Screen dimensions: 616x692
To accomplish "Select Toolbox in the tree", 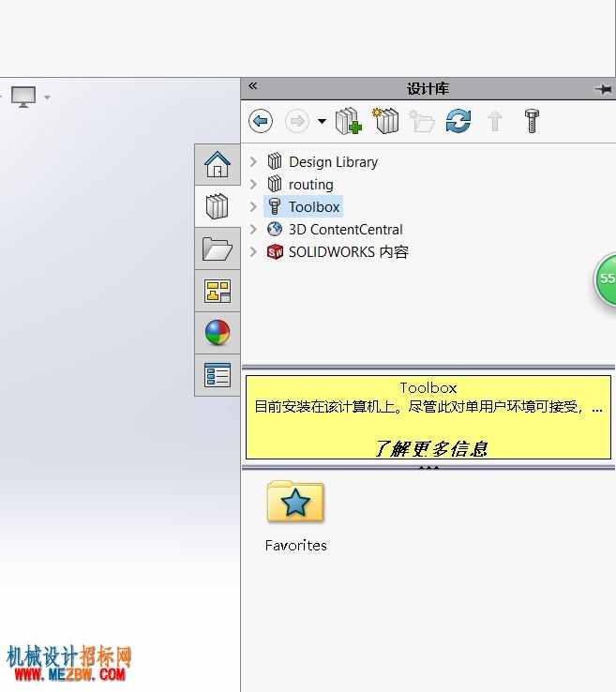I will click(314, 206).
